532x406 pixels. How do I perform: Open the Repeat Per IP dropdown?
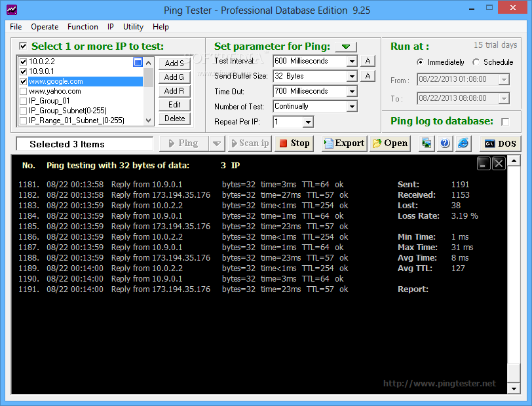[308, 122]
